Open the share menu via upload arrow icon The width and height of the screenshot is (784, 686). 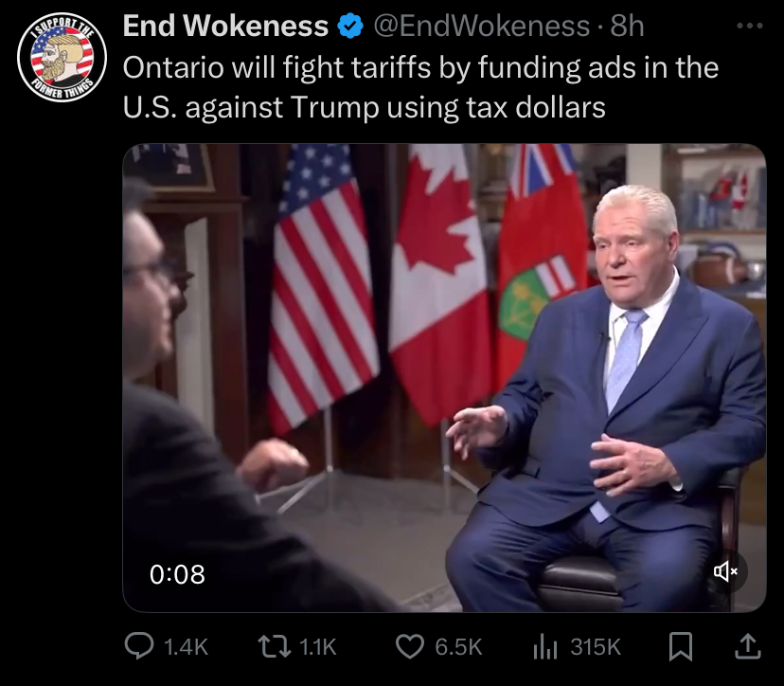click(748, 646)
